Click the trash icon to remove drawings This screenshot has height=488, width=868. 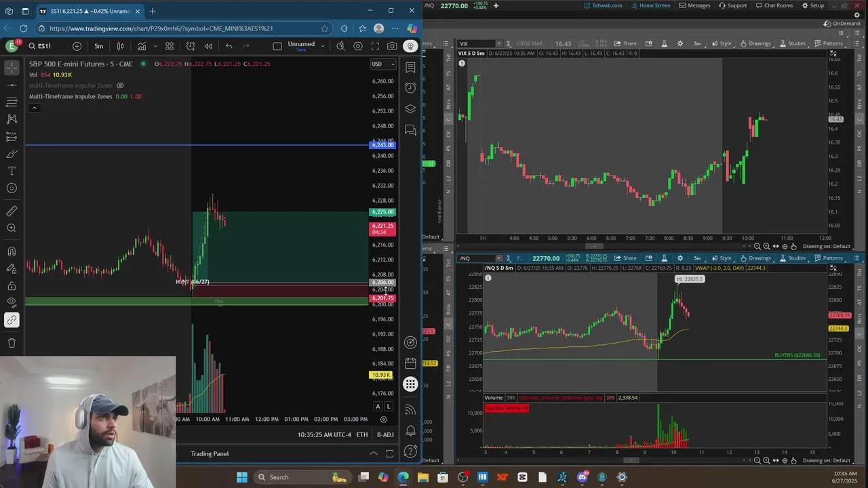click(12, 343)
